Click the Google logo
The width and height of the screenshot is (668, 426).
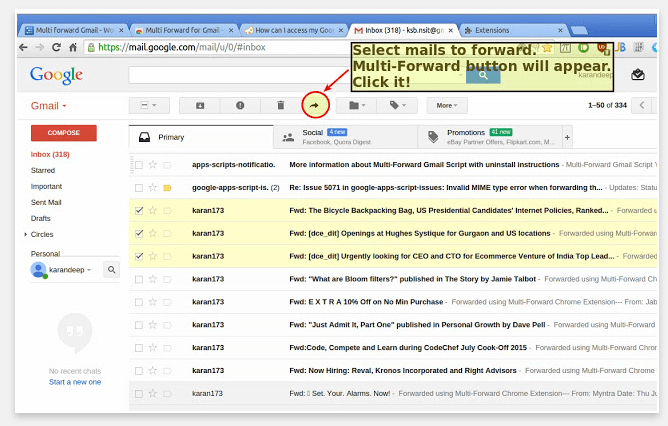point(56,75)
